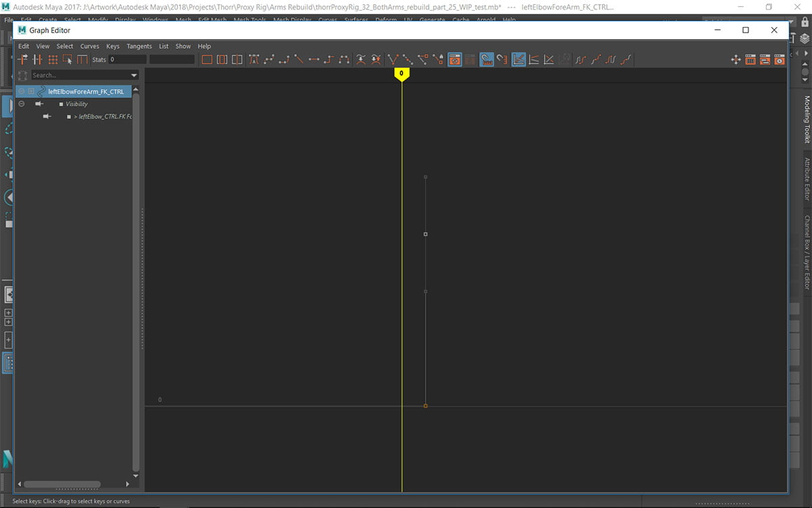
Task: Collapse the Visibility attribute entry
Action: [x=21, y=103]
